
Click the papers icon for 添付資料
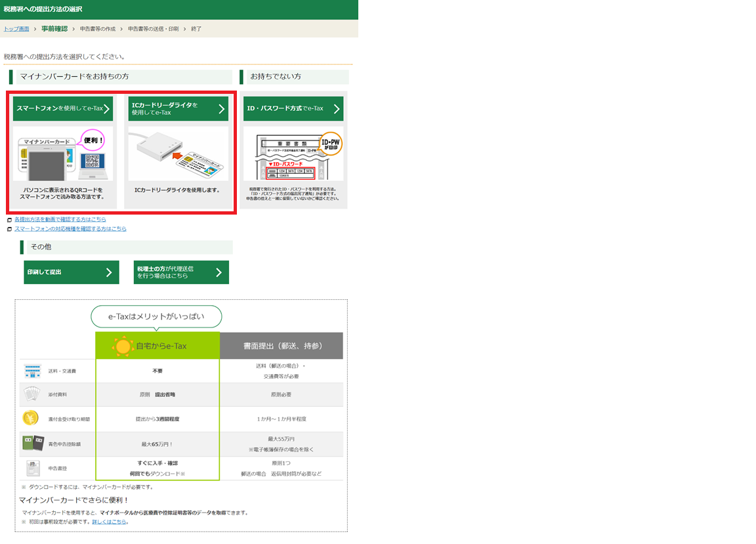pyautogui.click(x=32, y=394)
